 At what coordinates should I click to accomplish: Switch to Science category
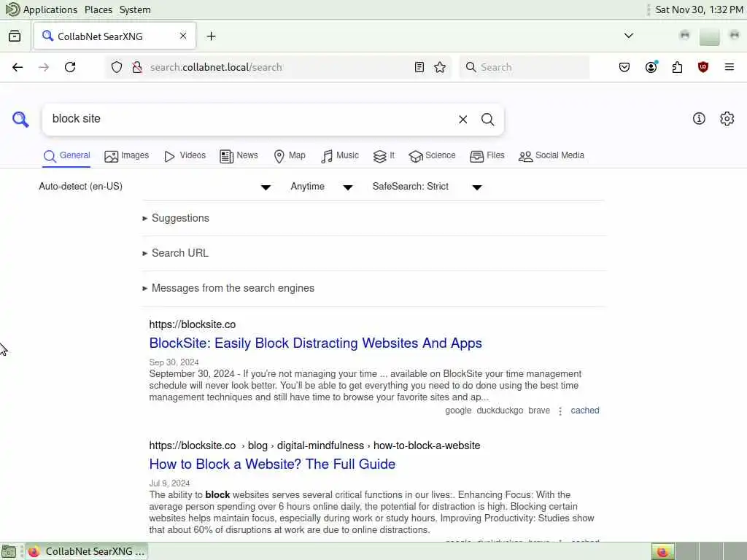(432, 156)
